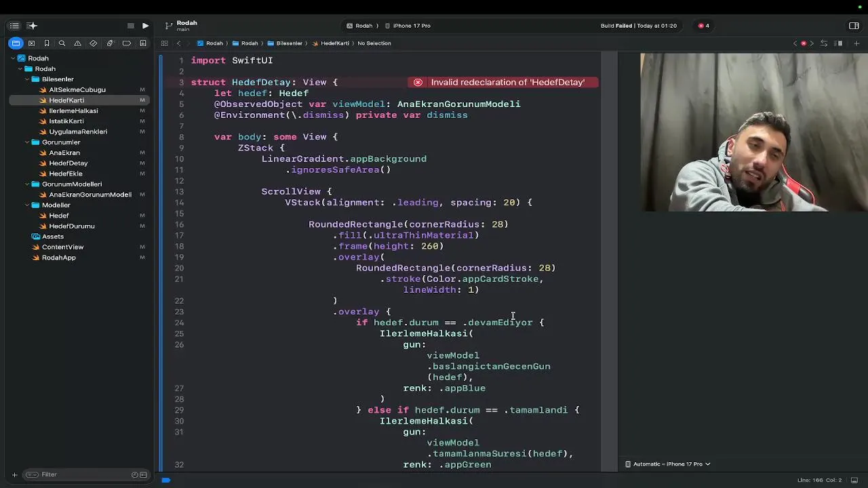The width and height of the screenshot is (868, 488).
Task: Click Bilesenler in jump bar
Action: tap(285, 43)
